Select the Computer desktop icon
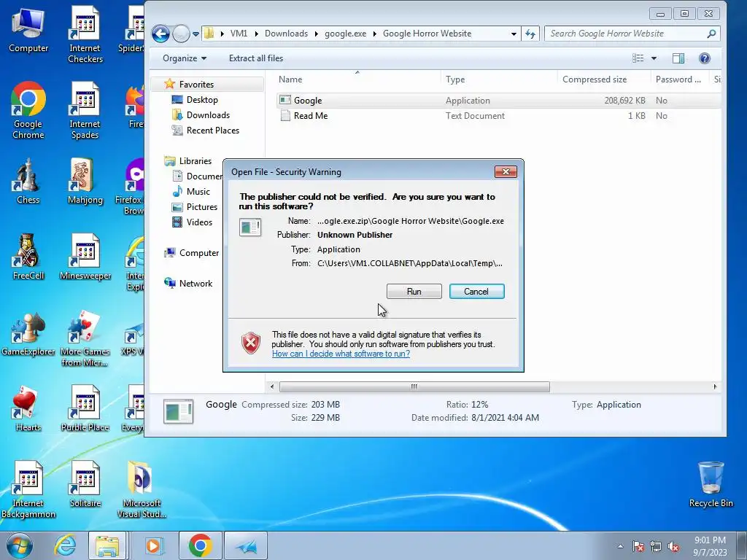Screen dimensions: 747x560 click(28, 31)
